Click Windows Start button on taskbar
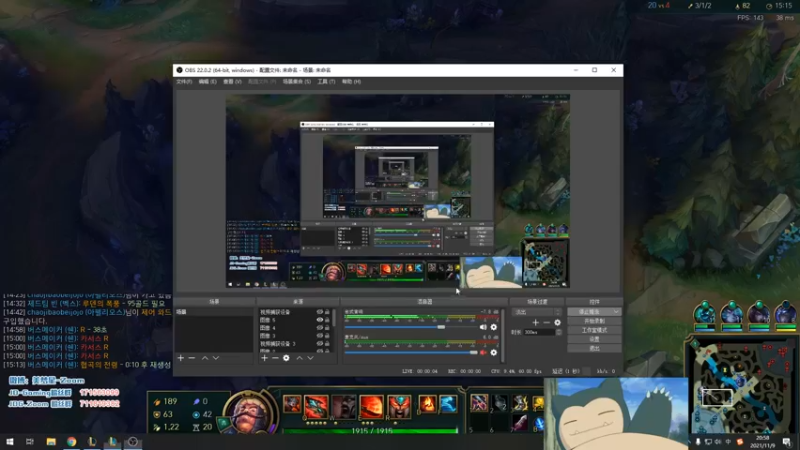This screenshot has width=800, height=450. point(9,442)
